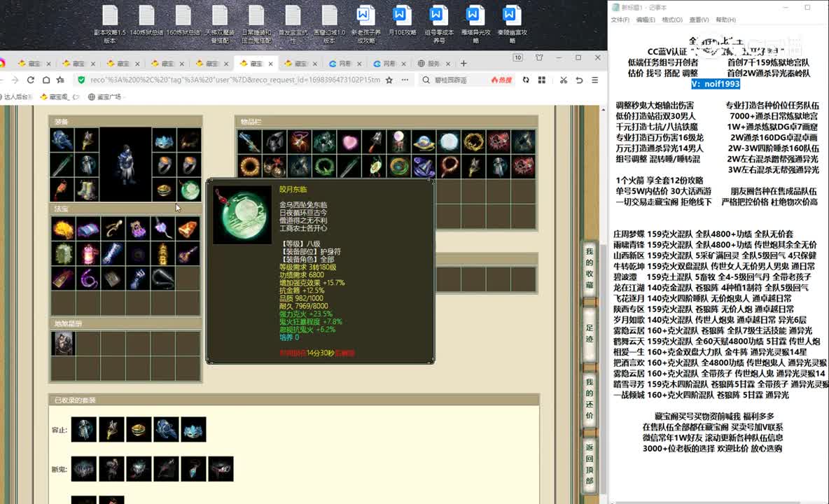The width and height of the screenshot is (829, 504).
Task: Open Notepad 编辑(E) menu
Action: [x=646, y=20]
